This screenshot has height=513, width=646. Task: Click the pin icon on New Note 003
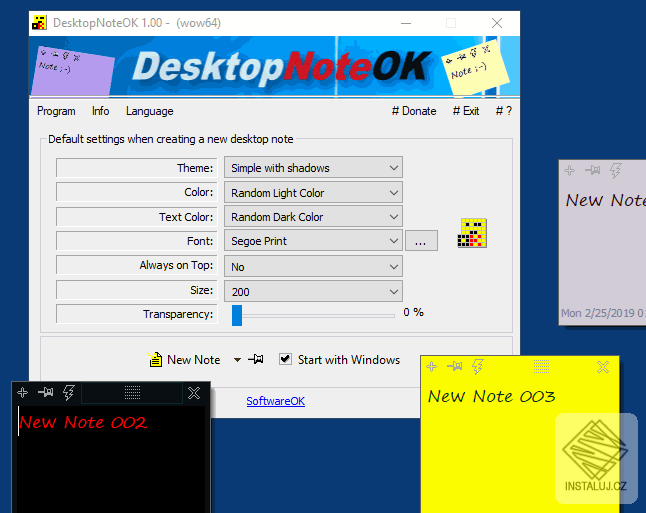tap(454, 366)
